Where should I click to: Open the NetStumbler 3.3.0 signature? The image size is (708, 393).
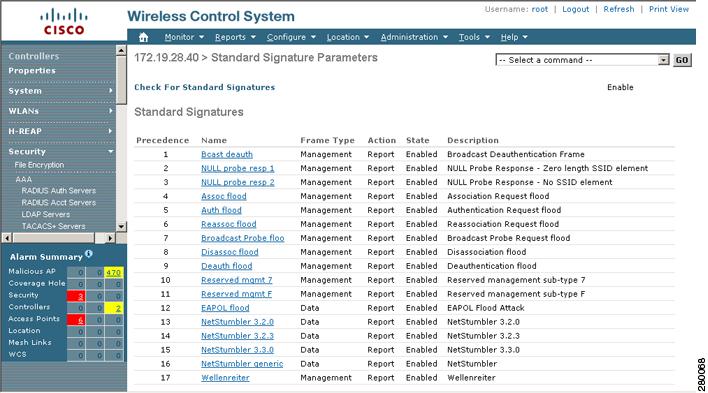238,350
